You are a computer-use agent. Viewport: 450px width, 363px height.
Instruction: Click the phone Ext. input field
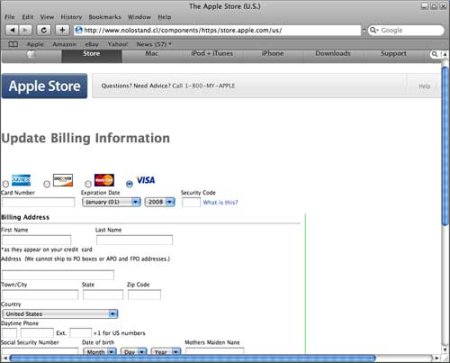pos(81,333)
